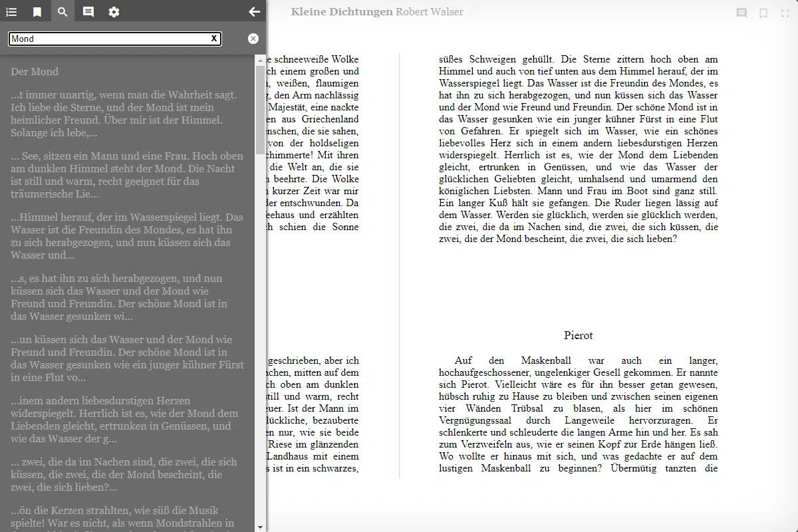
Task: Bookmark this page with the top-right bookmark icon
Action: tap(763, 13)
